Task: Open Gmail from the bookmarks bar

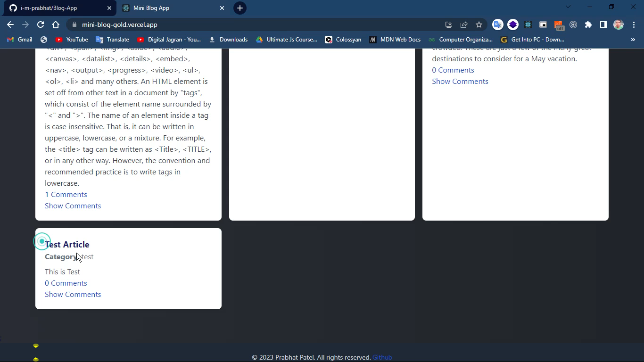Action: click(19, 40)
